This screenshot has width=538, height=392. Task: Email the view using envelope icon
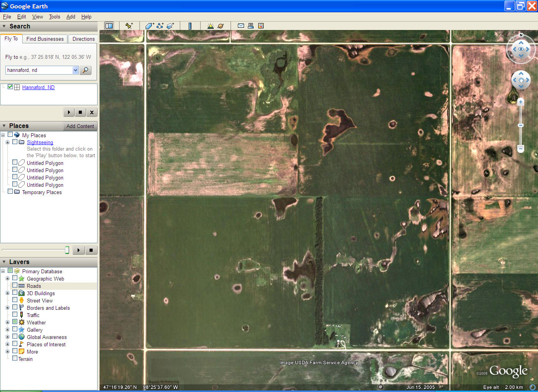pos(241,26)
